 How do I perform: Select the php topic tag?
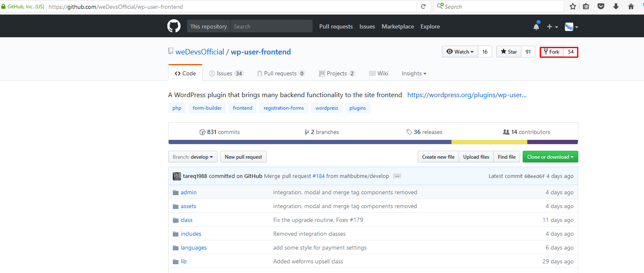177,108
